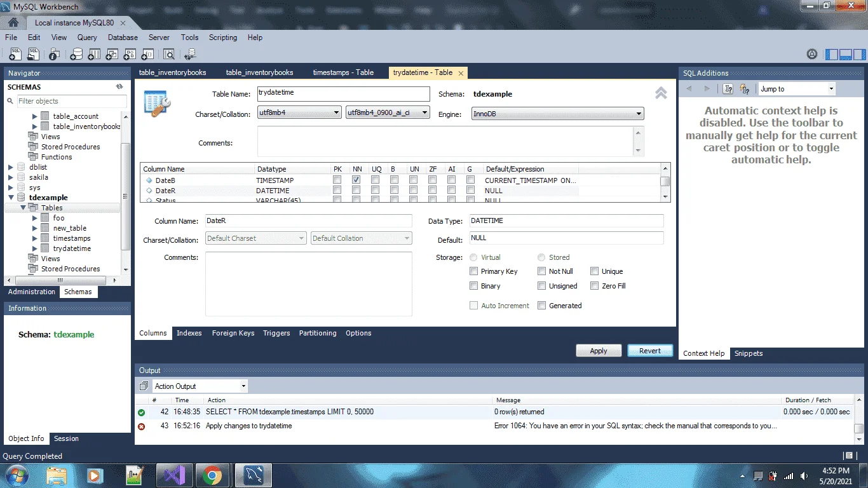Apply the table changes

[x=599, y=351]
